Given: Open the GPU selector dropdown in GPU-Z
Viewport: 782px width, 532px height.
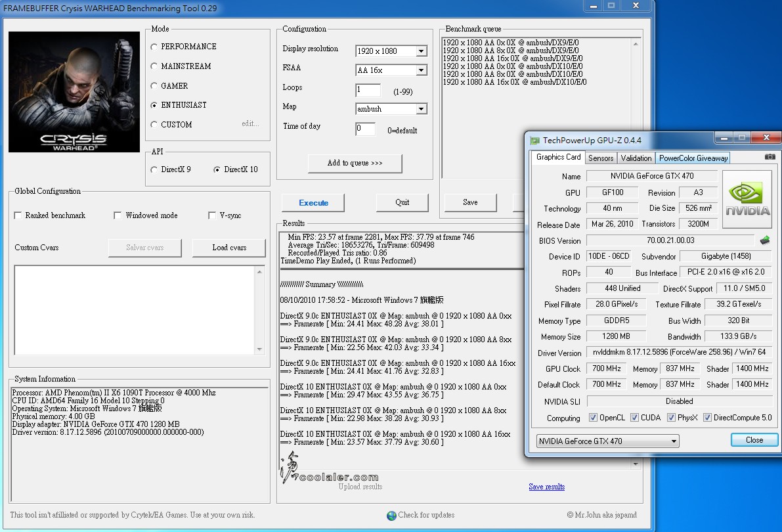Looking at the screenshot, I should click(607, 441).
